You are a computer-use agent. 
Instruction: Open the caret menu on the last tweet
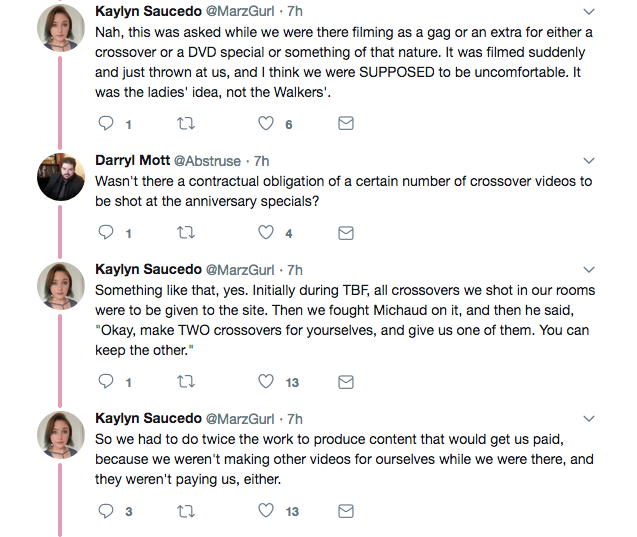(x=588, y=419)
